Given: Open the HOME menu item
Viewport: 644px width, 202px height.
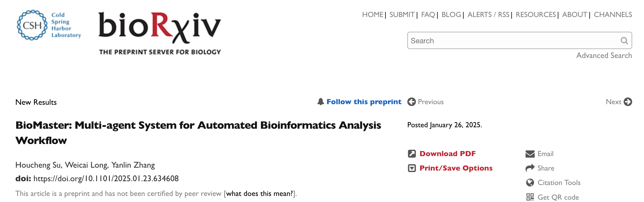Looking at the screenshot, I should (x=372, y=15).
